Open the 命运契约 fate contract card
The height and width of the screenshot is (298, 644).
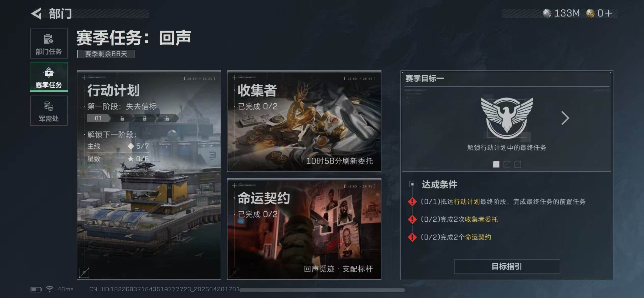pos(304,229)
